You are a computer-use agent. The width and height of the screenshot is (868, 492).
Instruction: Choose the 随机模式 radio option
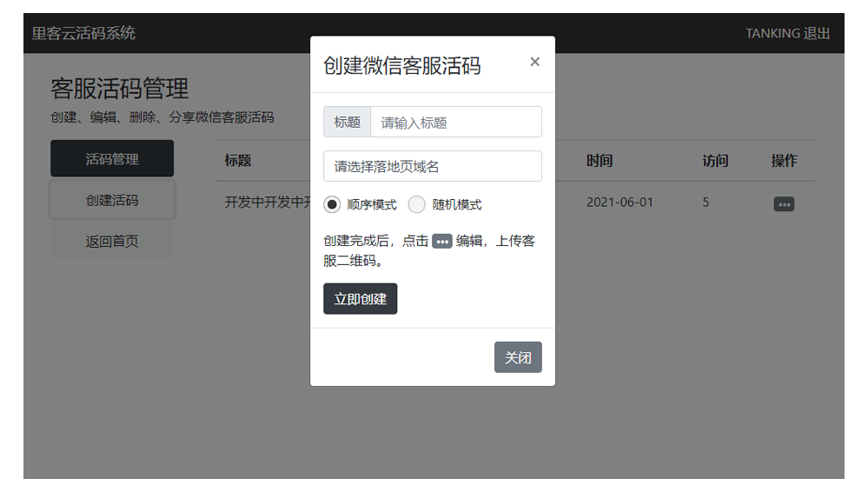[x=417, y=205]
